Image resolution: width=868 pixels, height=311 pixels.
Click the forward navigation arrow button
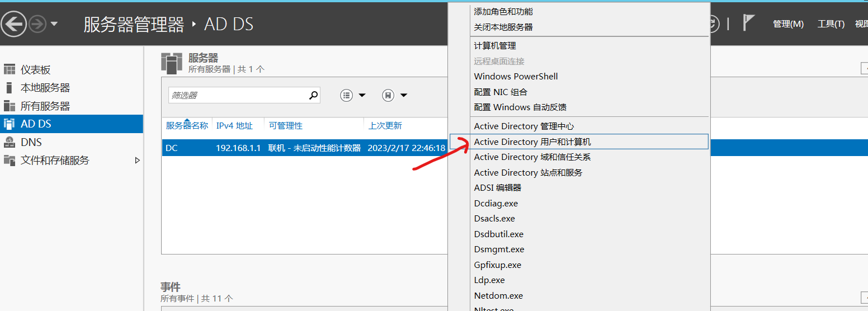pyautogui.click(x=37, y=24)
